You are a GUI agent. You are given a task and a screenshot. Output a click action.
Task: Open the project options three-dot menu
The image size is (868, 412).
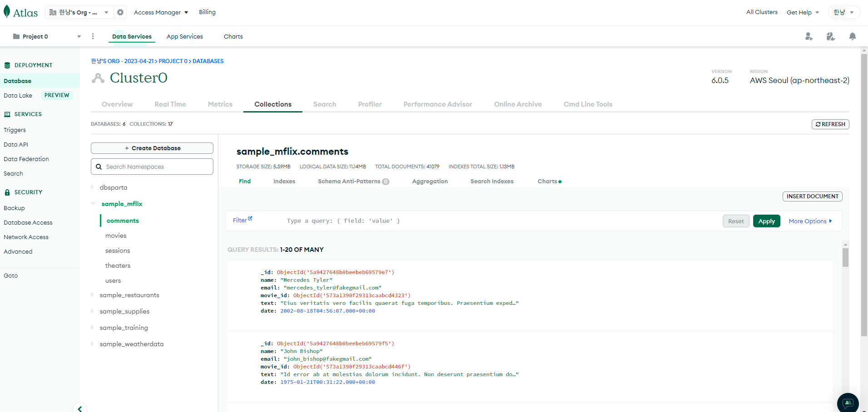pyautogui.click(x=93, y=36)
